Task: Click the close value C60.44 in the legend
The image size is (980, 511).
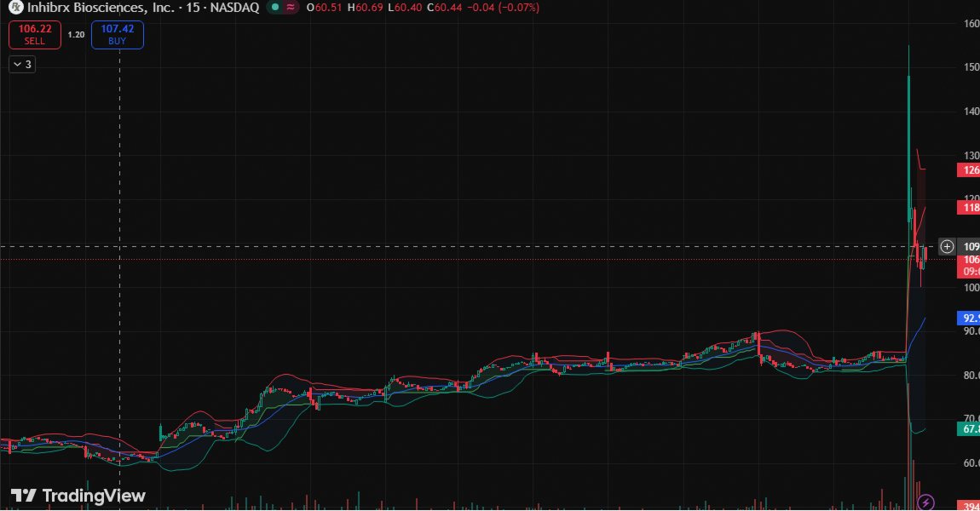Action: (x=444, y=8)
